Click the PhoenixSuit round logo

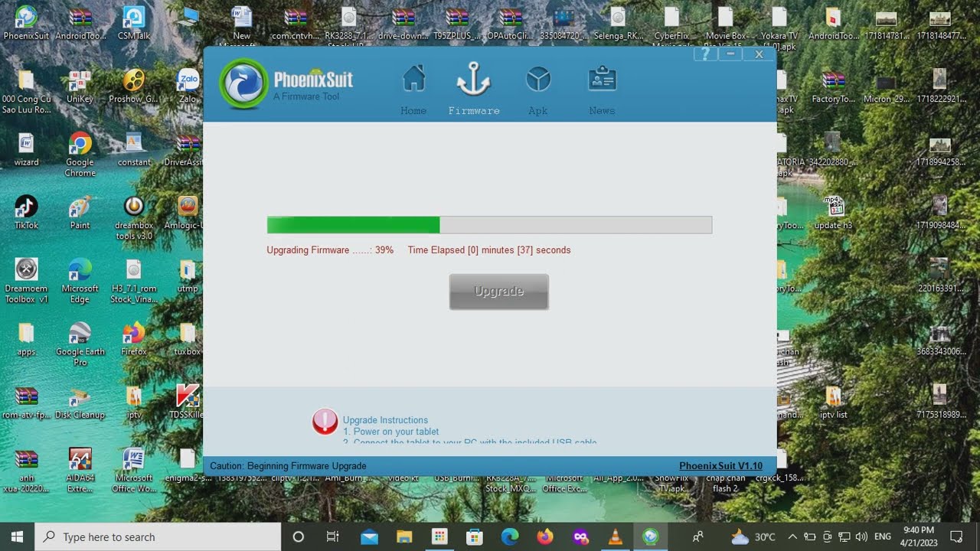tap(243, 83)
